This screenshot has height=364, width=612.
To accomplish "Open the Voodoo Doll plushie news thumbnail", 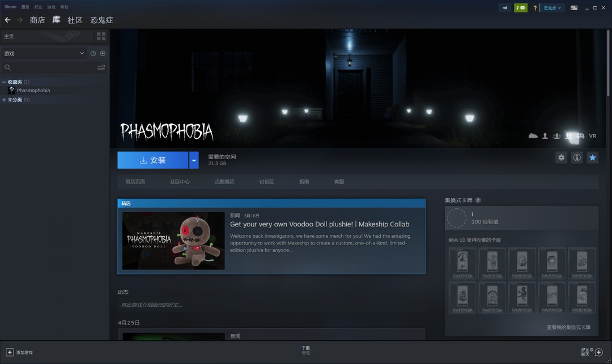I will pyautogui.click(x=173, y=241).
